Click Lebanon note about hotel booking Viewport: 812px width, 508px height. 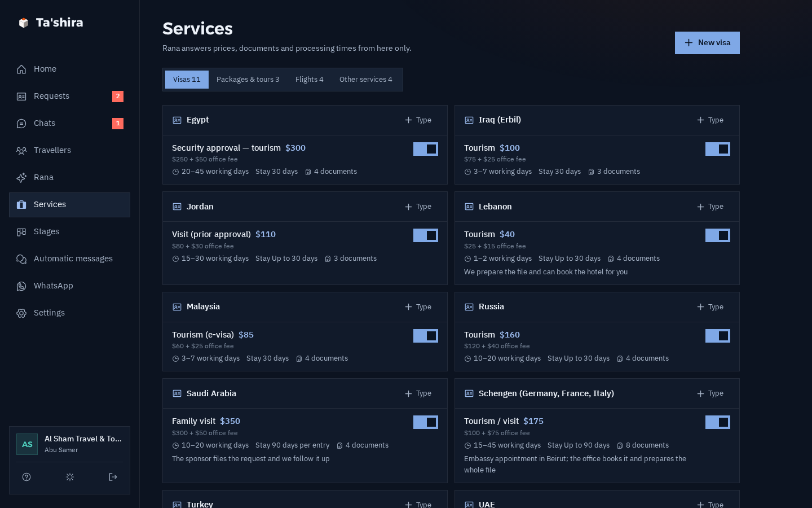coord(546,272)
